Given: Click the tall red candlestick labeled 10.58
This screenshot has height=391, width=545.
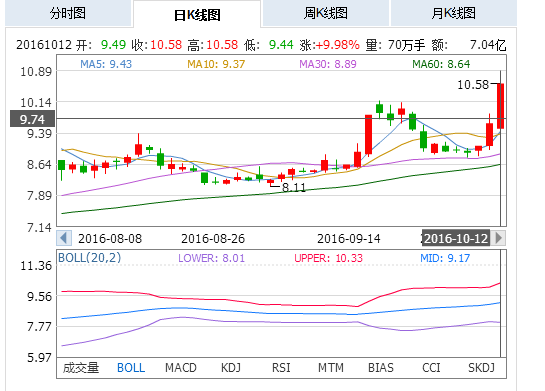Looking at the screenshot, I should click(x=501, y=106).
